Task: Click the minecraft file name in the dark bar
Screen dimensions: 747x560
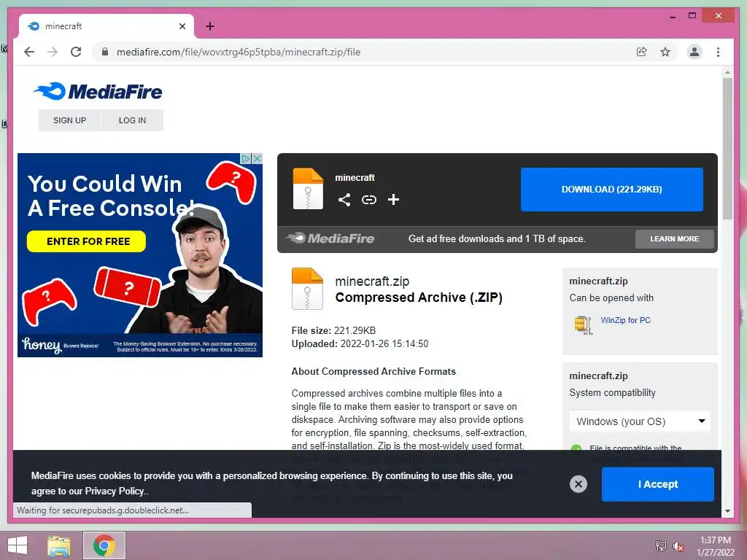Action: point(355,178)
